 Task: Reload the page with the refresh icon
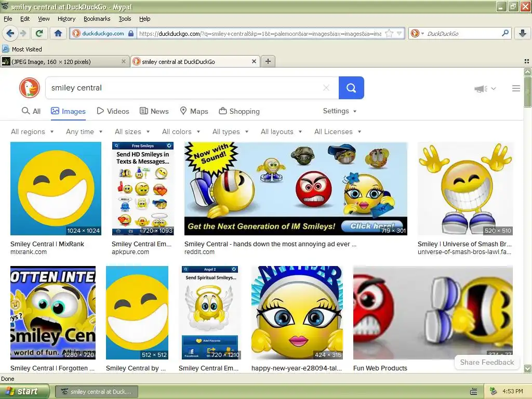point(39,33)
